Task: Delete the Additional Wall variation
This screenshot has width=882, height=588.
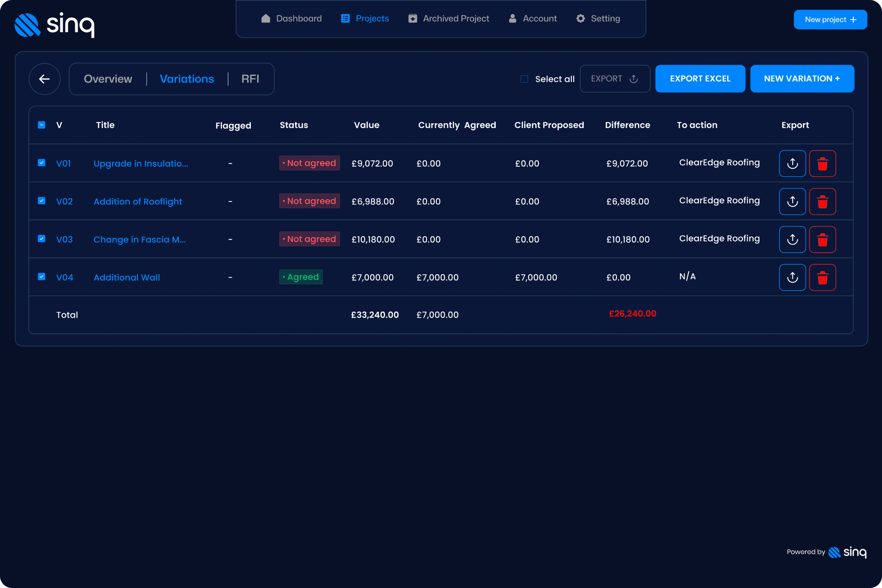Action: (x=822, y=277)
